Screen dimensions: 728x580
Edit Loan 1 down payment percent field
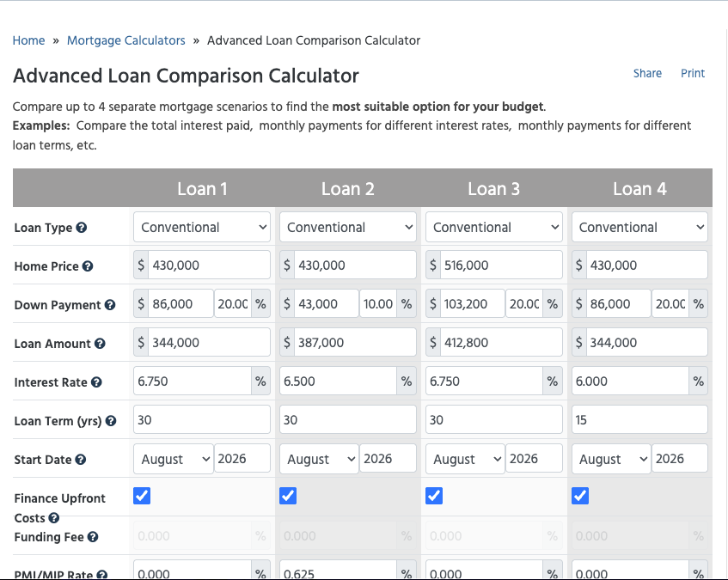[x=233, y=304]
